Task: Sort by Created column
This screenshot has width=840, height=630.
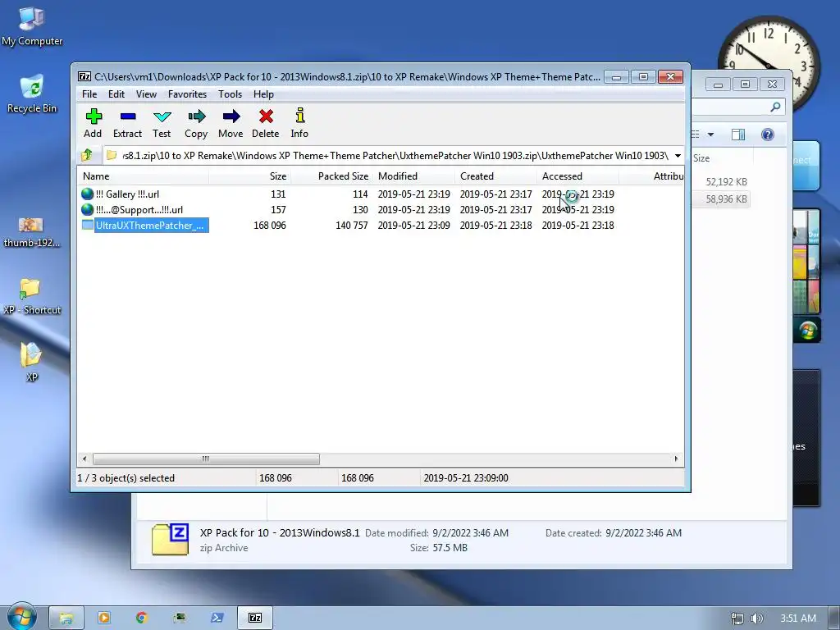Action: click(x=496, y=176)
